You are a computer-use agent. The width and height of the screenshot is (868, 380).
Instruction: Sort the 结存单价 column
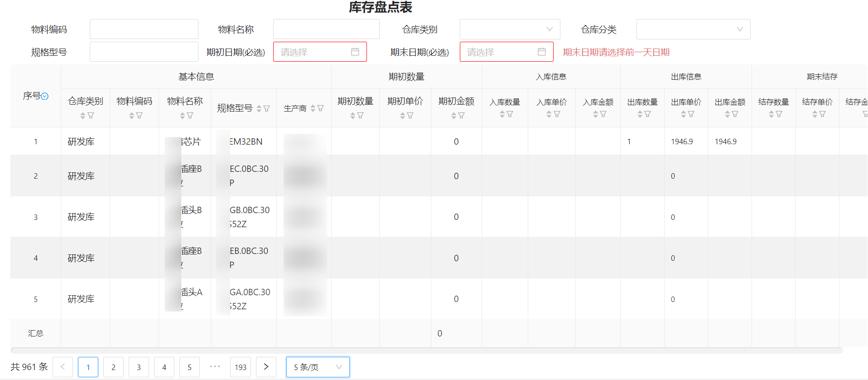click(x=815, y=114)
